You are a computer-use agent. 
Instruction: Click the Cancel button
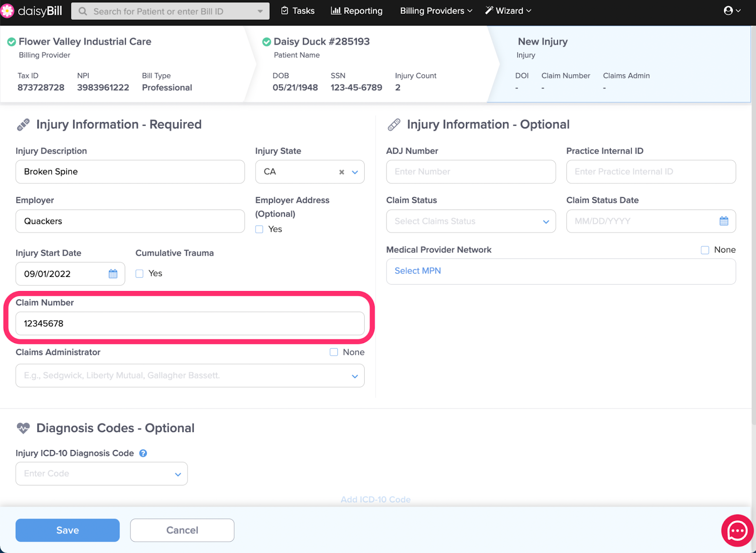tap(182, 530)
